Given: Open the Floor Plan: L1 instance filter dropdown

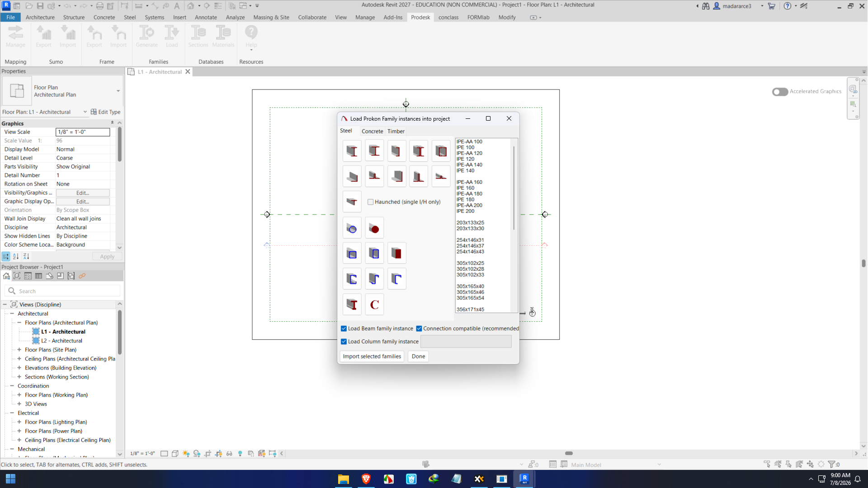Looking at the screenshot, I should [85, 112].
